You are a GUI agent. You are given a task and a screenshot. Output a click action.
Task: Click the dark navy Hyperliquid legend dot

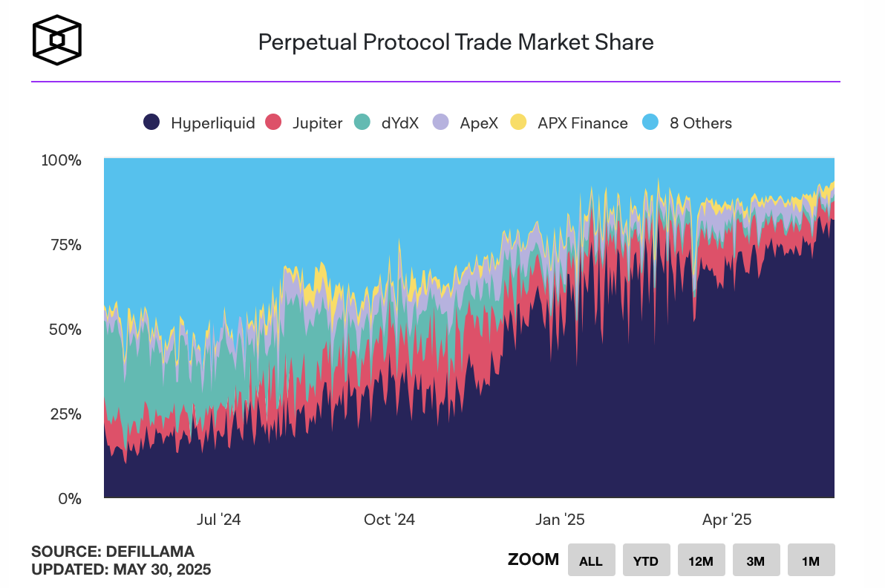click(152, 122)
